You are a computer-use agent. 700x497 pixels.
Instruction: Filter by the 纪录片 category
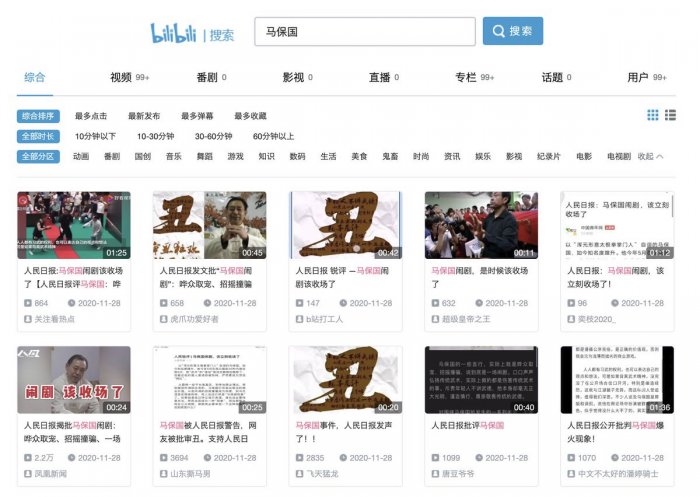tap(549, 156)
